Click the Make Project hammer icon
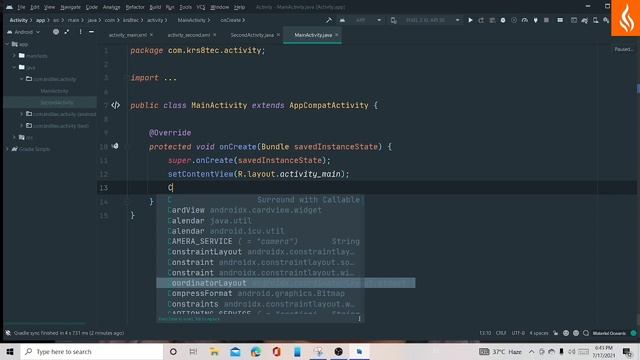 [x=329, y=20]
